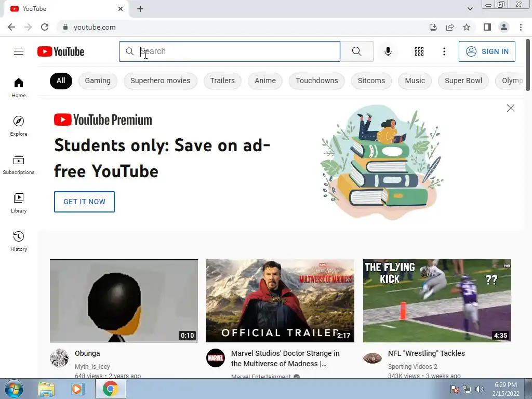532x399 pixels.
Task: Click the YouTube logo
Action: [61, 51]
